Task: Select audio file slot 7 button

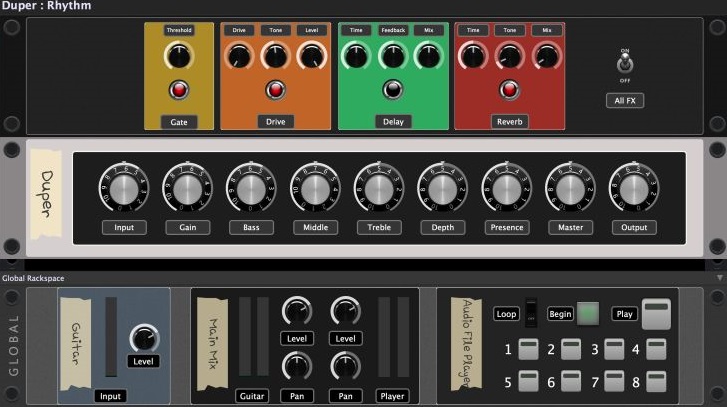Action: pos(614,382)
